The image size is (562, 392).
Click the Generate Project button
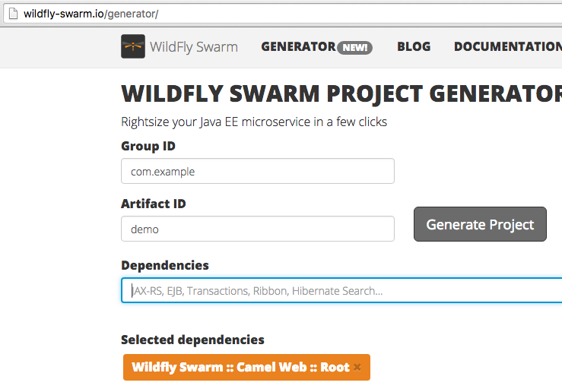click(481, 224)
